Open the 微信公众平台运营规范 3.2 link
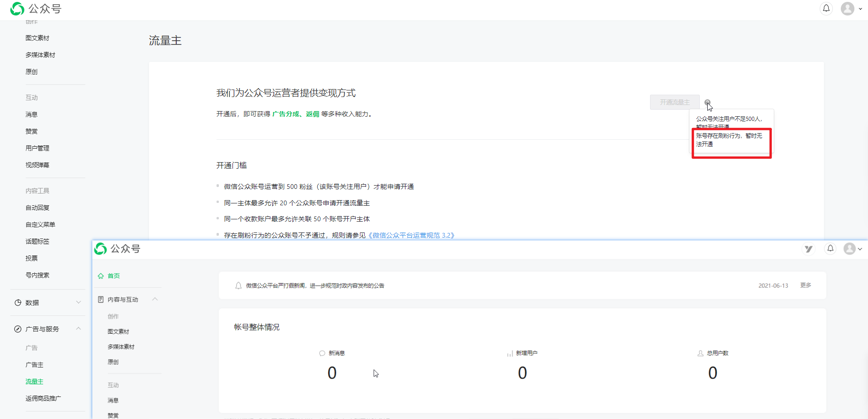This screenshot has width=868, height=419. tap(412, 235)
